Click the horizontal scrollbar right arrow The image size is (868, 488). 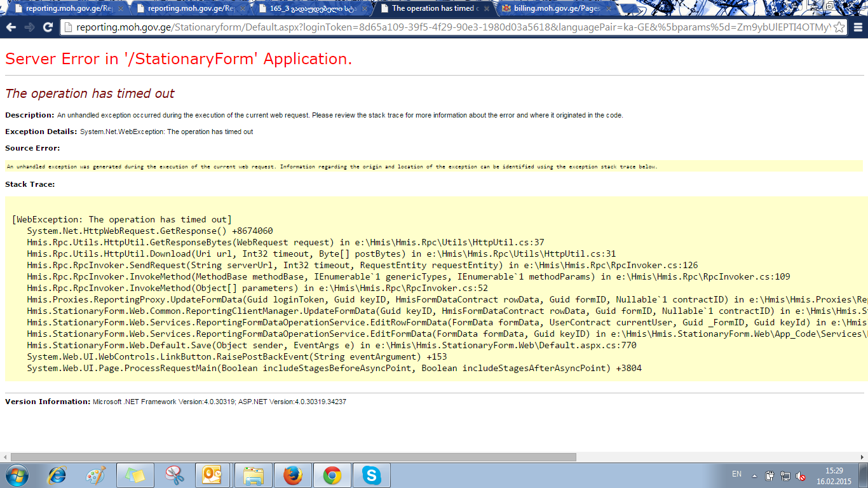click(x=863, y=457)
